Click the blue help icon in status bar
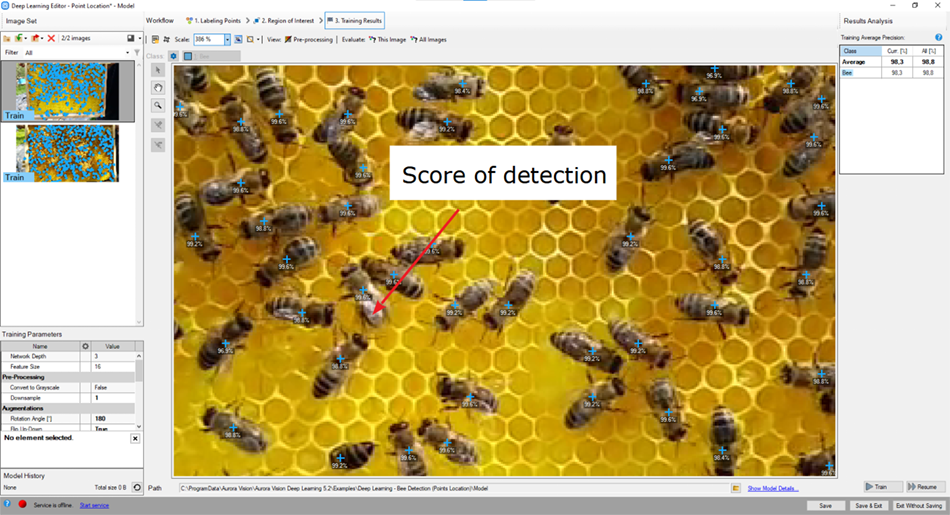 [7, 504]
